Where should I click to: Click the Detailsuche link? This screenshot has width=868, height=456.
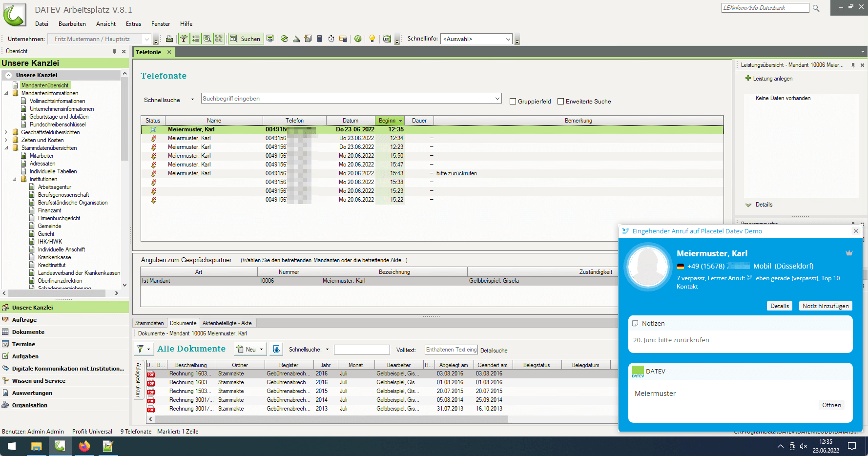click(x=494, y=351)
